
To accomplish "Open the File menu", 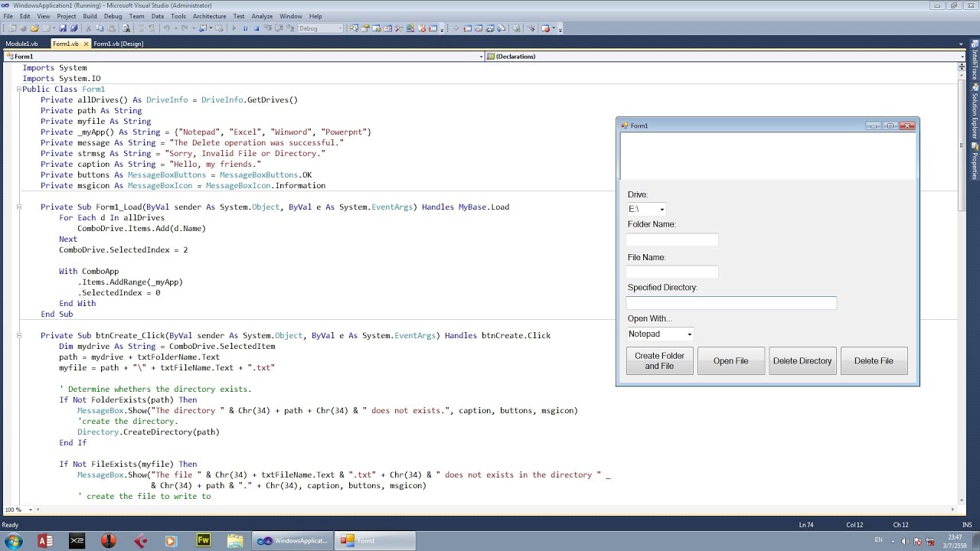I will pyautogui.click(x=8, y=16).
